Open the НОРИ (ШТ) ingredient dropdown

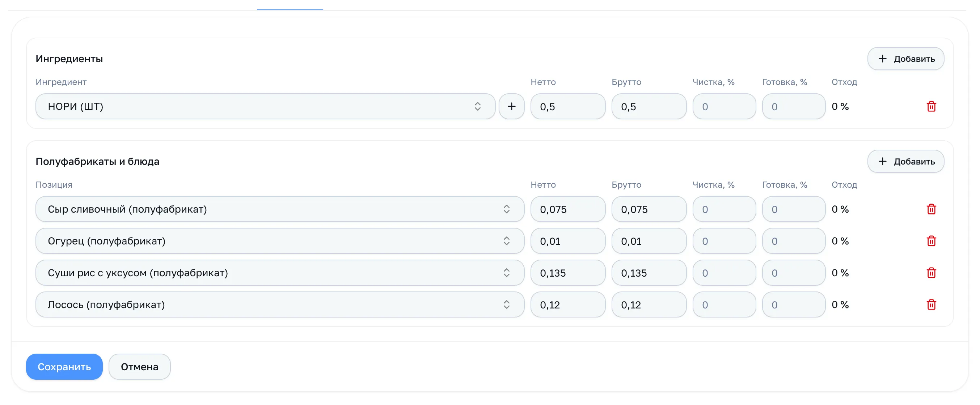tap(265, 106)
